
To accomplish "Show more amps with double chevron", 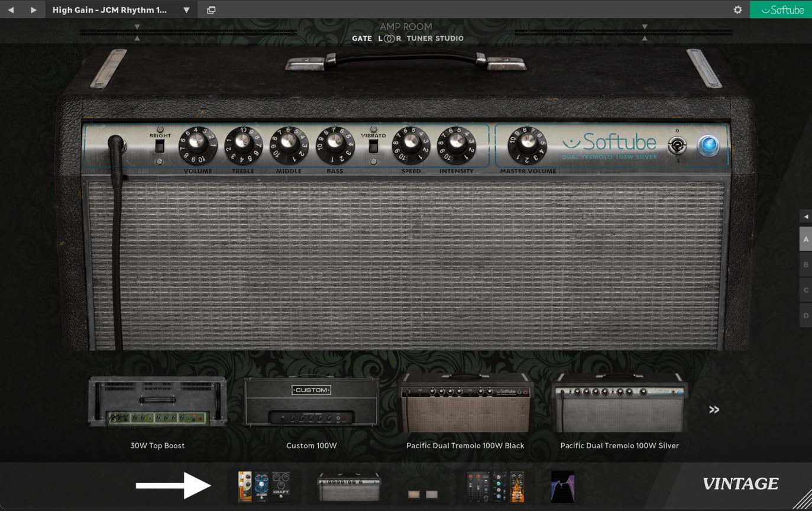I will point(714,409).
